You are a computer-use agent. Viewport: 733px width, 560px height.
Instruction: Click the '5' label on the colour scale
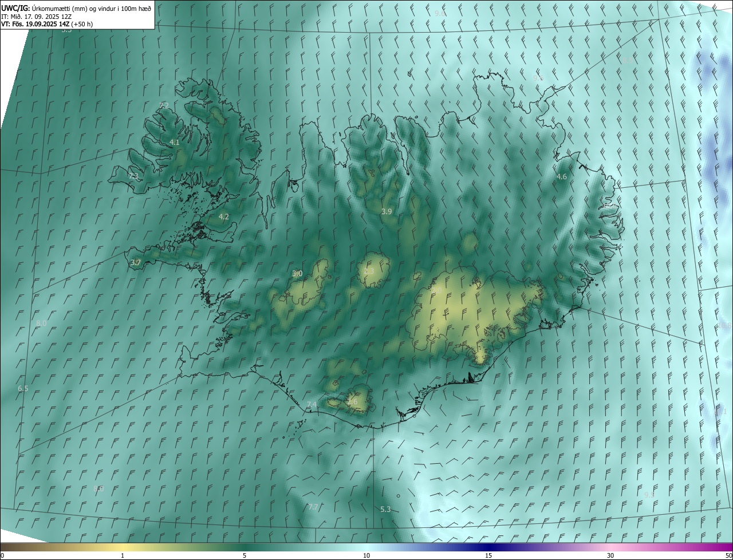coord(245,555)
